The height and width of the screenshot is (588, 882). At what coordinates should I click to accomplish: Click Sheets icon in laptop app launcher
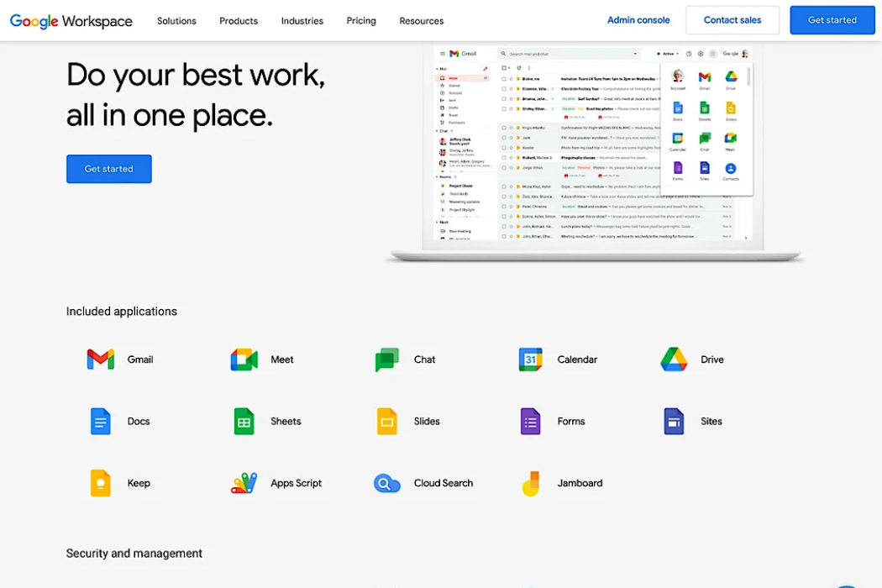[x=704, y=108]
